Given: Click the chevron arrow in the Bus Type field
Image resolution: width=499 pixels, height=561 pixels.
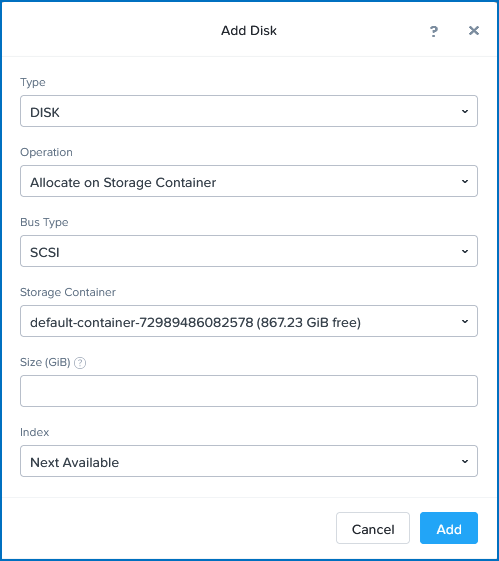Looking at the screenshot, I should point(465,251).
